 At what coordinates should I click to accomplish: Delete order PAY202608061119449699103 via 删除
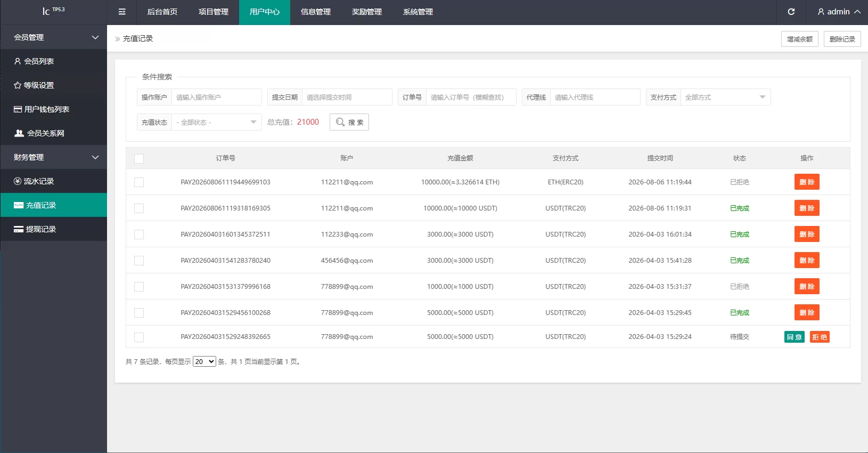807,182
